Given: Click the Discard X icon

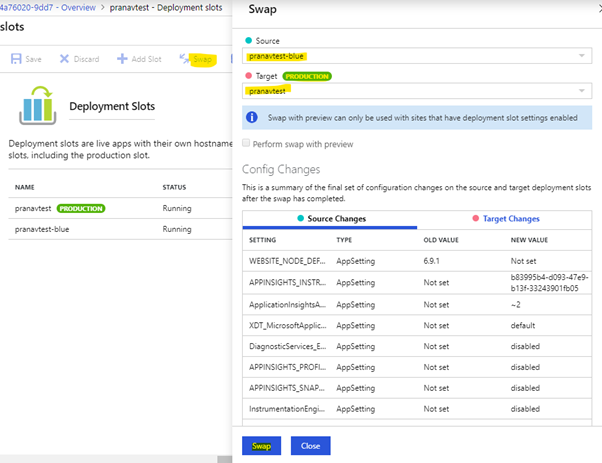Looking at the screenshot, I should coord(65,59).
